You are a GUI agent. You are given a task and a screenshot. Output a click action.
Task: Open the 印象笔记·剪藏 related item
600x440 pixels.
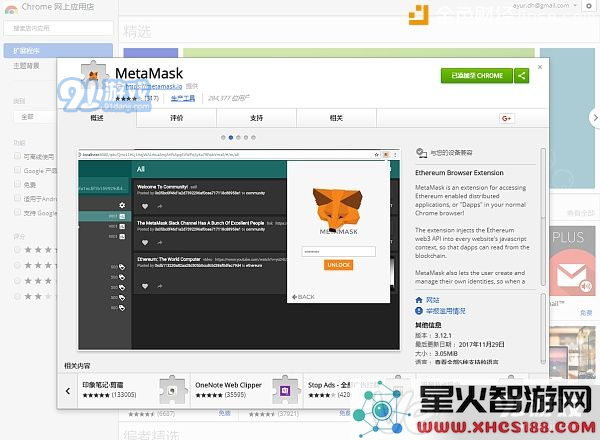pyautogui.click(x=134, y=390)
